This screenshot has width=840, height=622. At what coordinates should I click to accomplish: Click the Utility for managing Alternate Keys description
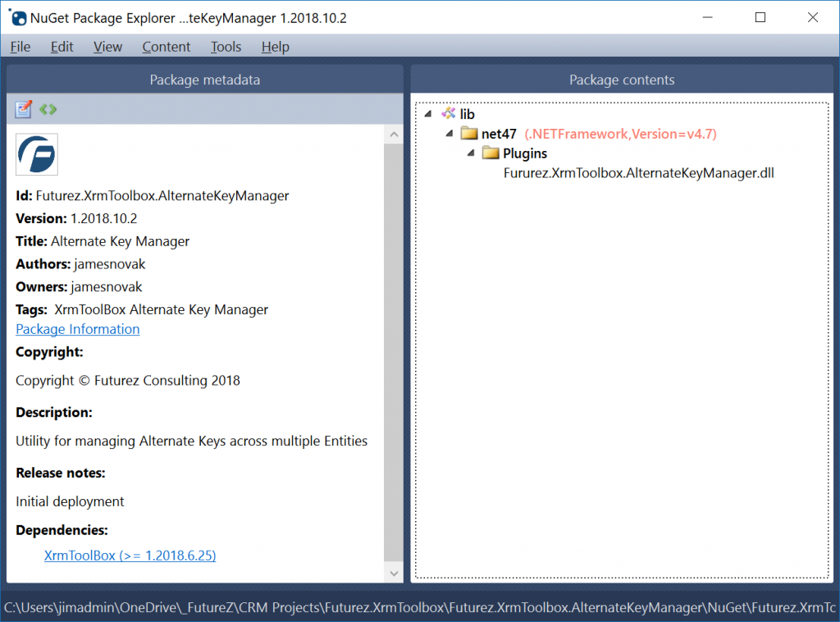coord(192,441)
